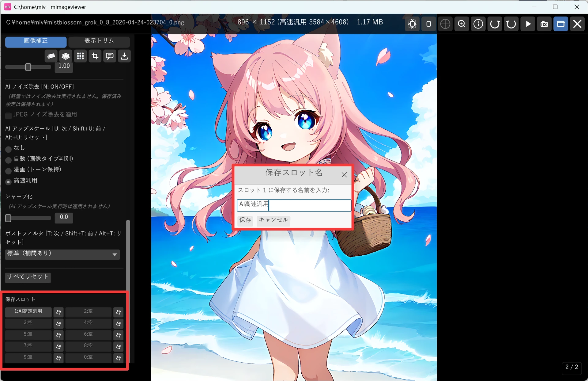Click the camera screenshot icon
Screen dimensions: 588x381
544,24
